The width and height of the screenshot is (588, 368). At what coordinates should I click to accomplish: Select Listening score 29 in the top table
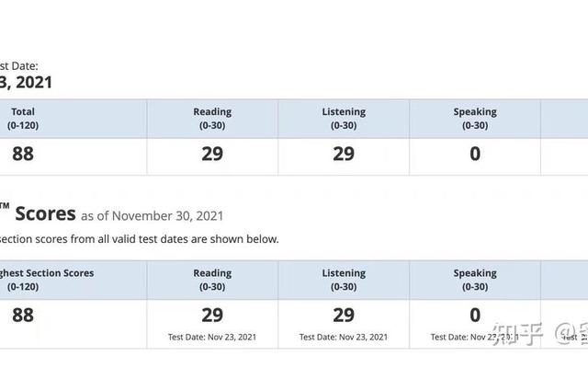(x=344, y=155)
